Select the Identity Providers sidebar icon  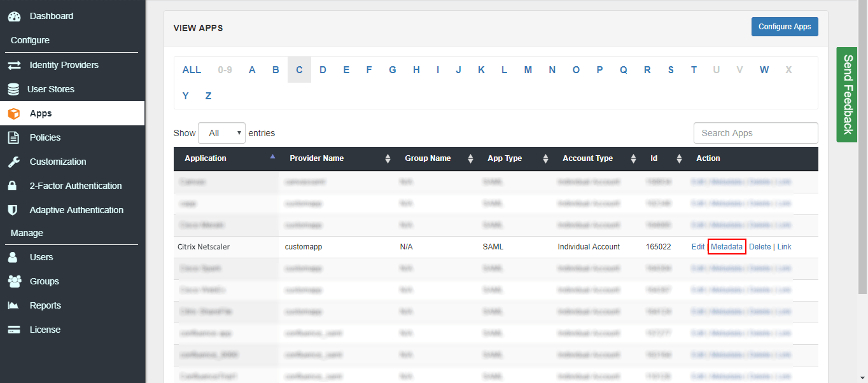15,65
